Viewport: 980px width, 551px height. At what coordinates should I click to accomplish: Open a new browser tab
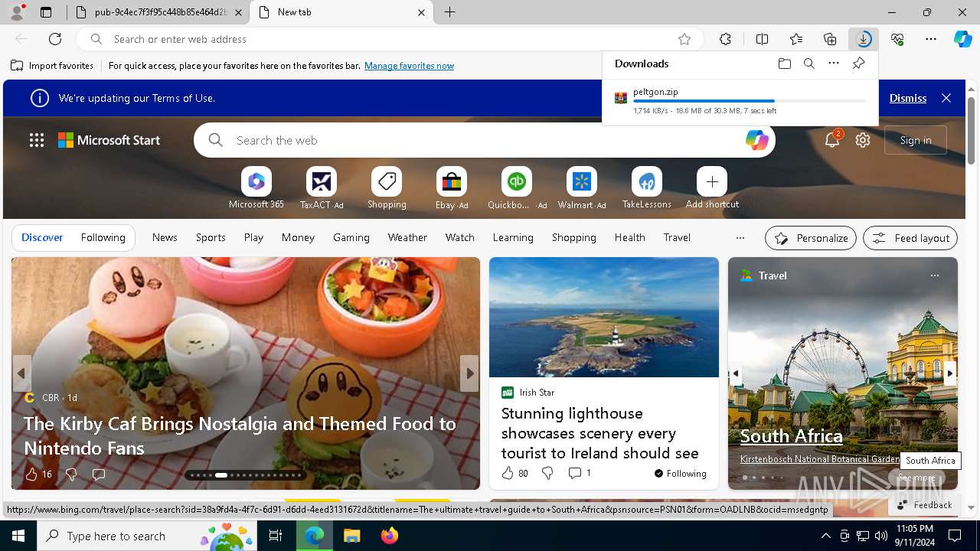450,12
